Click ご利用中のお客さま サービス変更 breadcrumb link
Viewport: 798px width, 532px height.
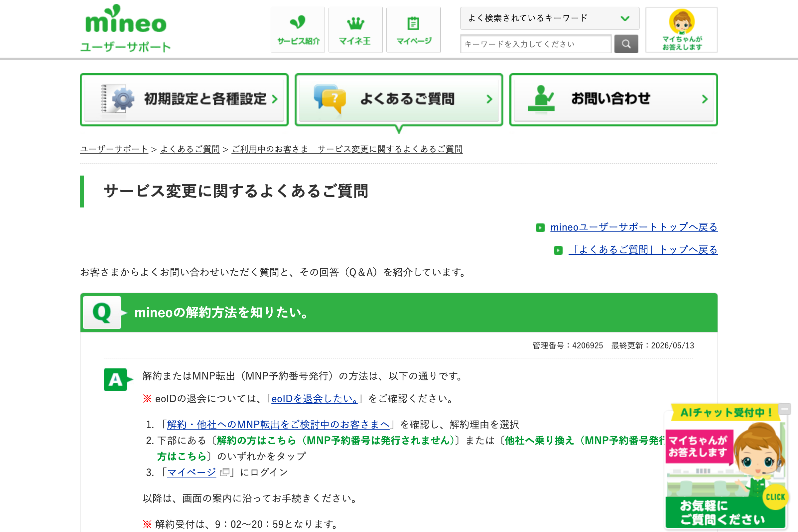tap(347, 149)
